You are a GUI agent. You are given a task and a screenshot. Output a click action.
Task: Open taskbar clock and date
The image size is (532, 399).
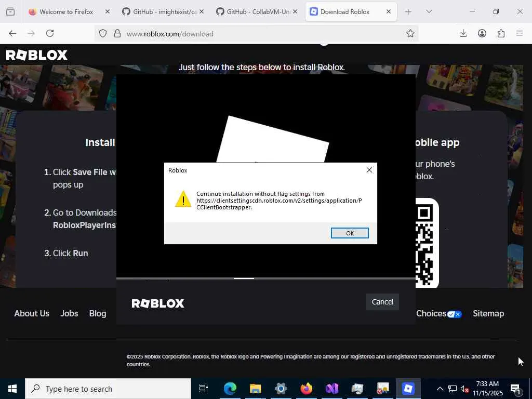coord(487,389)
